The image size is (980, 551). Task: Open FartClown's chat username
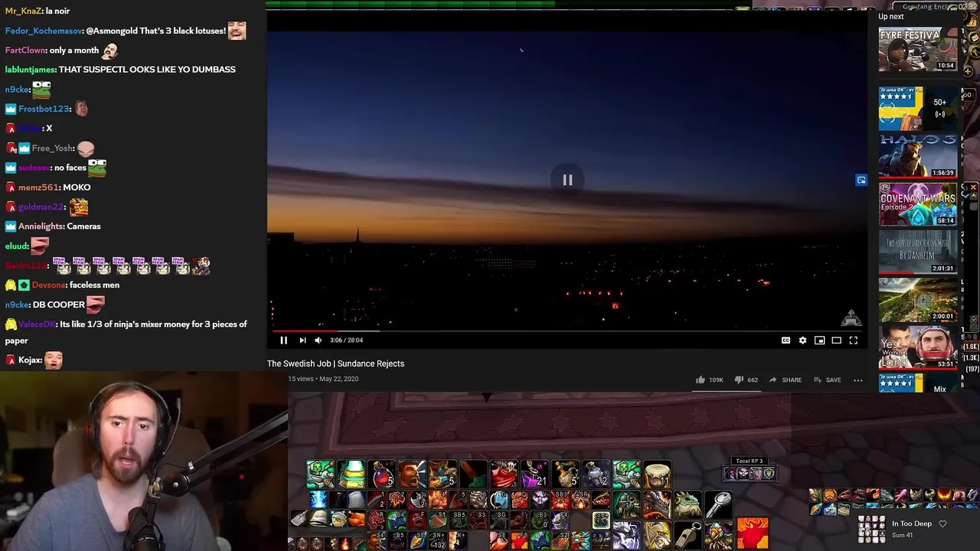[x=25, y=51]
